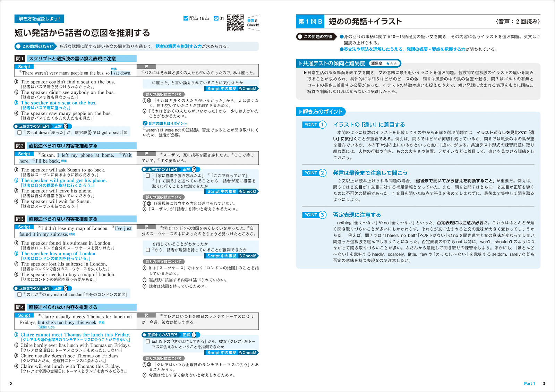Click the POINT 2 badge
This screenshot has height=392, width=555.
click(x=315, y=173)
